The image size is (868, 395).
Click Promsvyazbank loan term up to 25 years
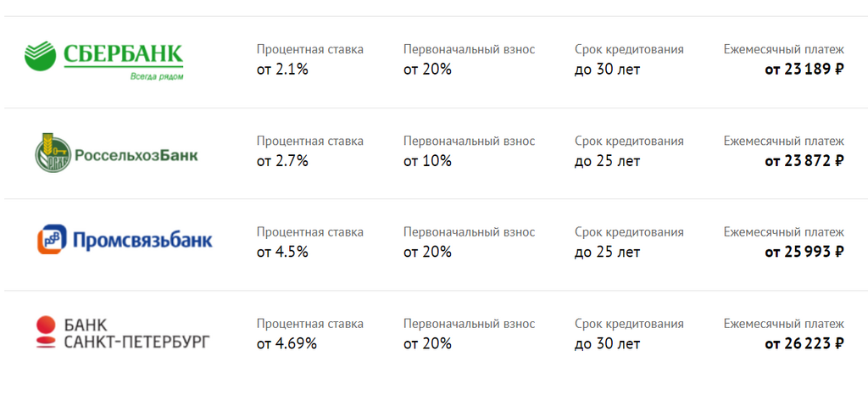607,253
